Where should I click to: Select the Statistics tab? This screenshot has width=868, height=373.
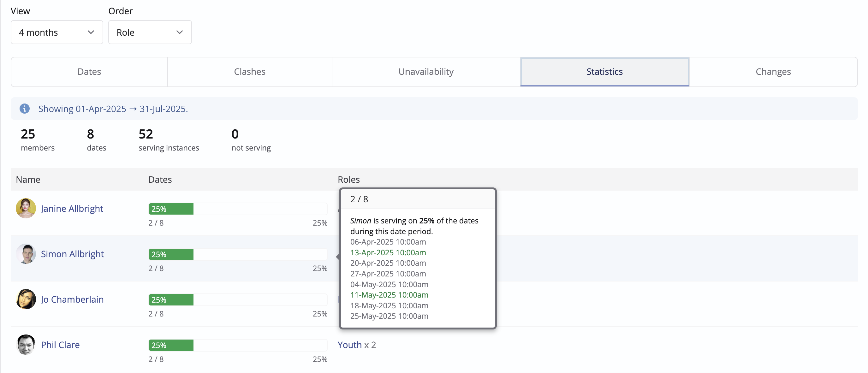pos(604,72)
